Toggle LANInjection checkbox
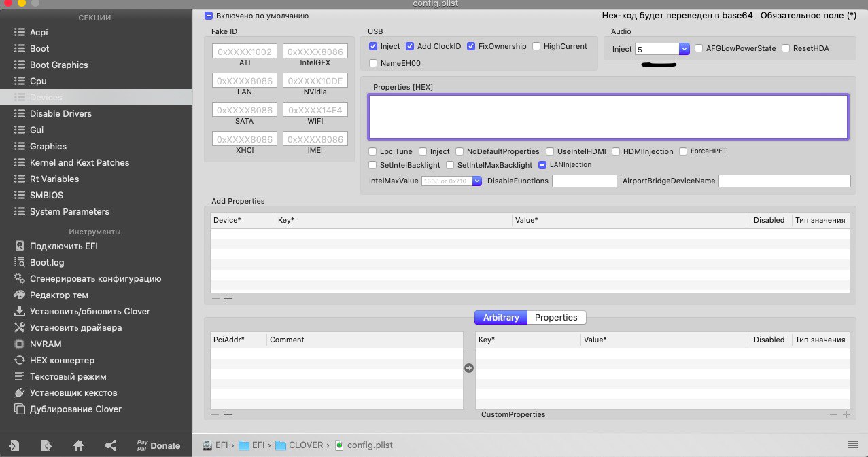This screenshot has height=457, width=868. click(543, 164)
